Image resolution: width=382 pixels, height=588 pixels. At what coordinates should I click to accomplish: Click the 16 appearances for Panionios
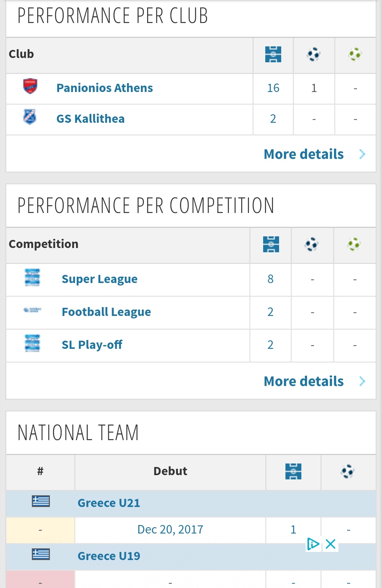(273, 88)
